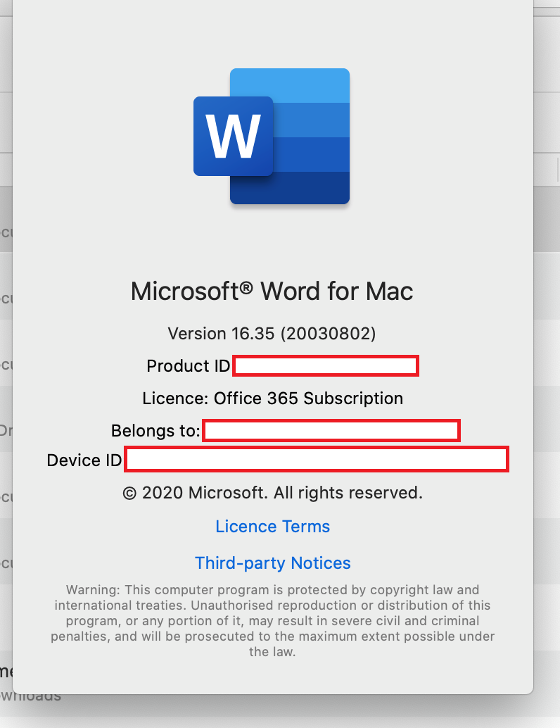This screenshot has height=728, width=560.
Task: Select Licence: Office 365 Subscription text
Action: click(272, 398)
